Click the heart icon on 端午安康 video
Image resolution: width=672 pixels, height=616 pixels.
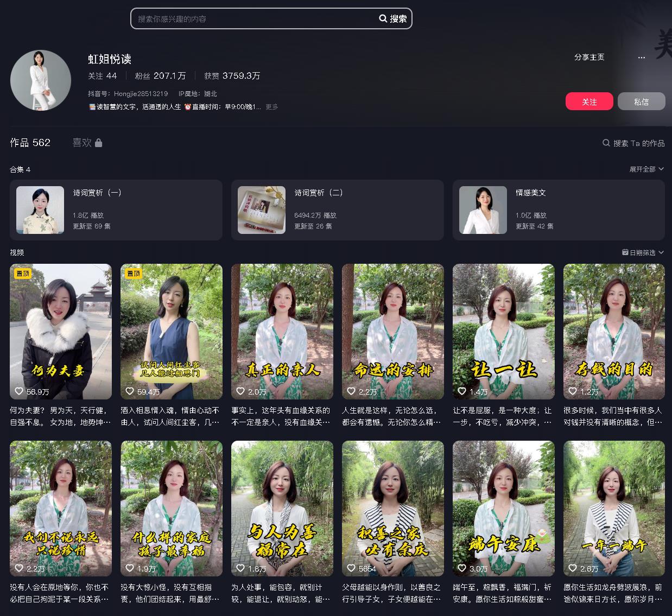point(462,568)
